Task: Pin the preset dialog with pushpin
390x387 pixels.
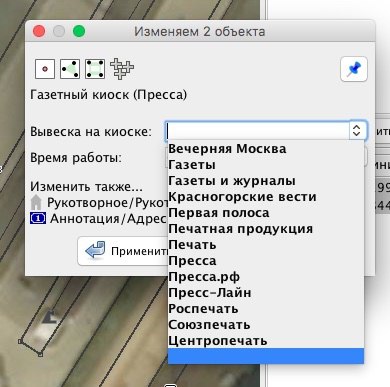Action: tap(354, 69)
